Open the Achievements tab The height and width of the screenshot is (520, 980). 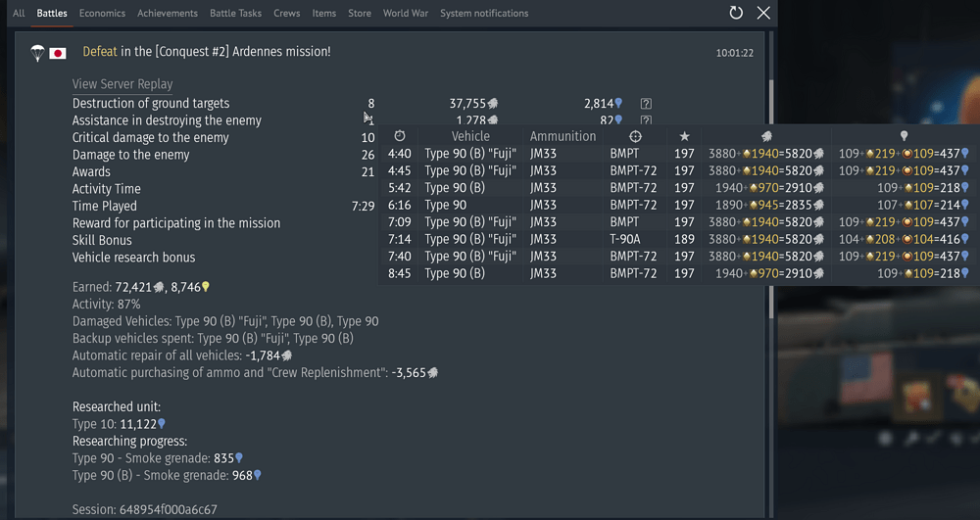(168, 13)
